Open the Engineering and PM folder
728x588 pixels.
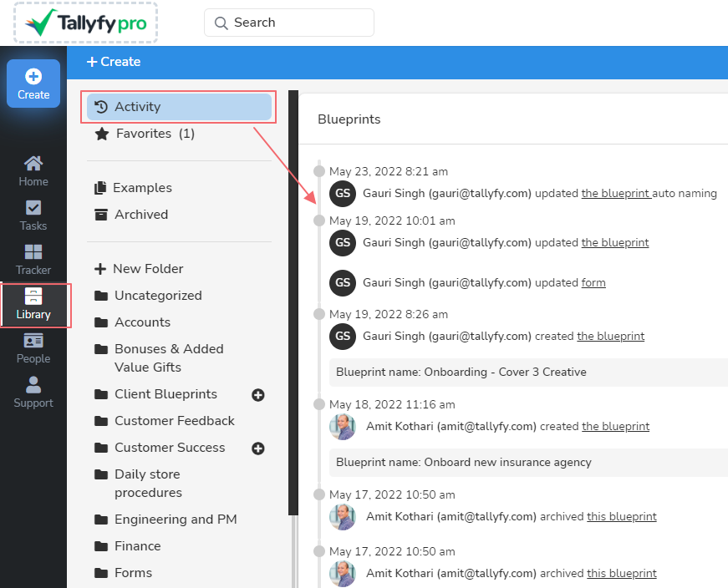(176, 520)
